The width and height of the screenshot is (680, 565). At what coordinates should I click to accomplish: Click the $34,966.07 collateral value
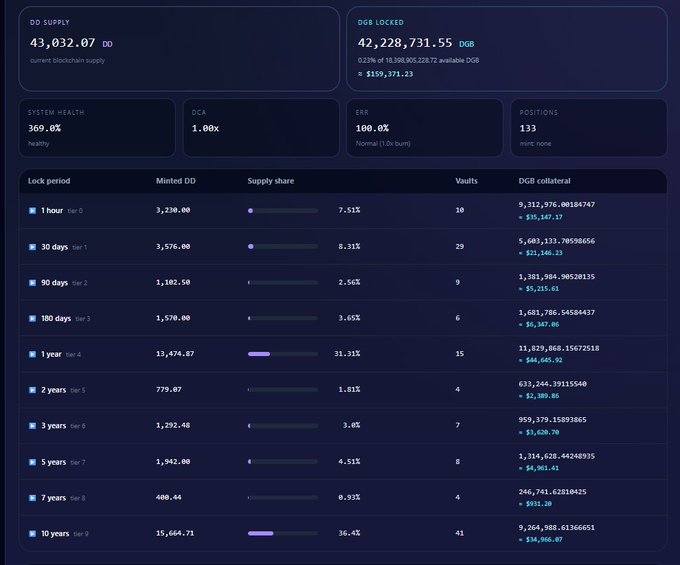click(544, 540)
